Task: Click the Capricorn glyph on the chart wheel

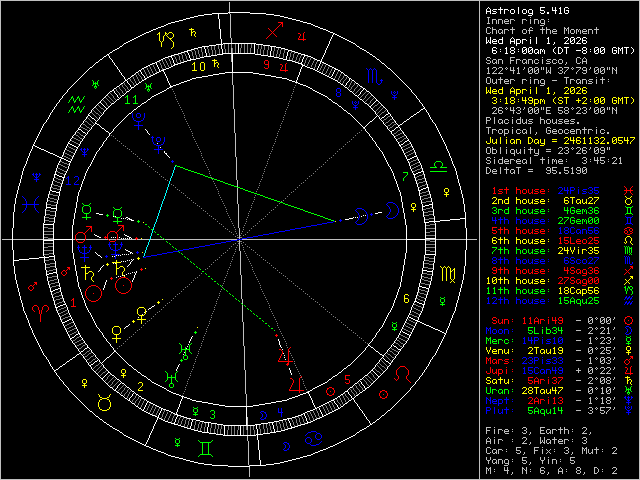Action: 165,41
